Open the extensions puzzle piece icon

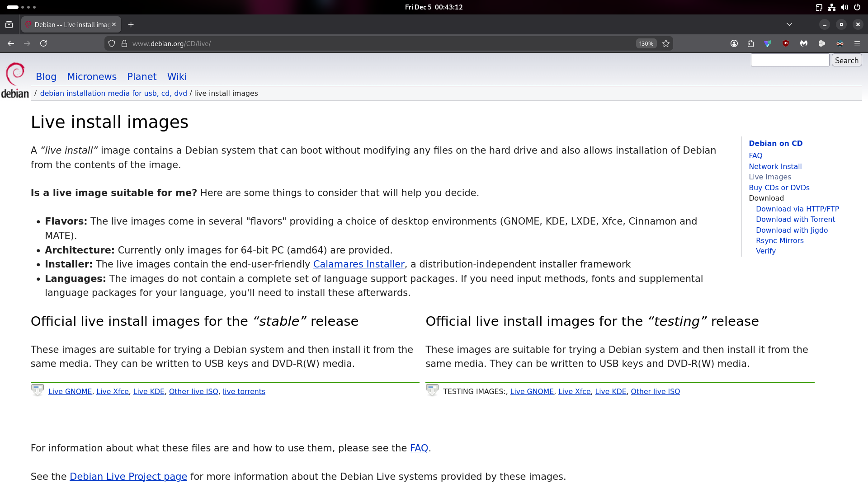coord(751,43)
